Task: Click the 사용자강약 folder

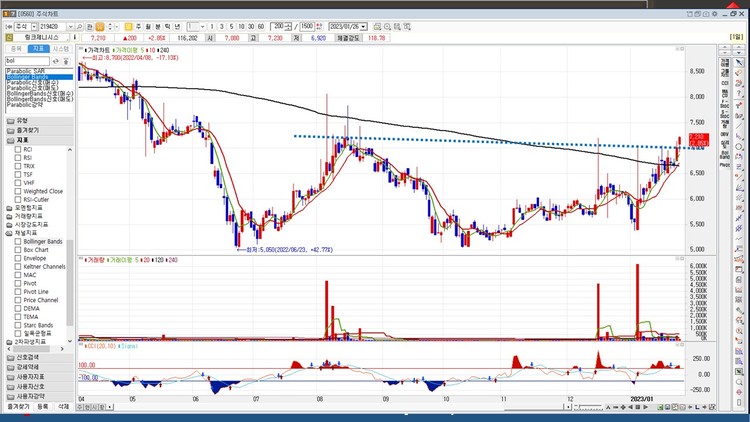Action: coord(40,397)
